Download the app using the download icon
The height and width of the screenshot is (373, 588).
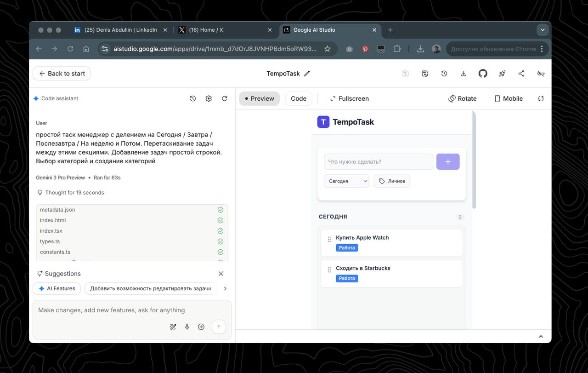464,74
